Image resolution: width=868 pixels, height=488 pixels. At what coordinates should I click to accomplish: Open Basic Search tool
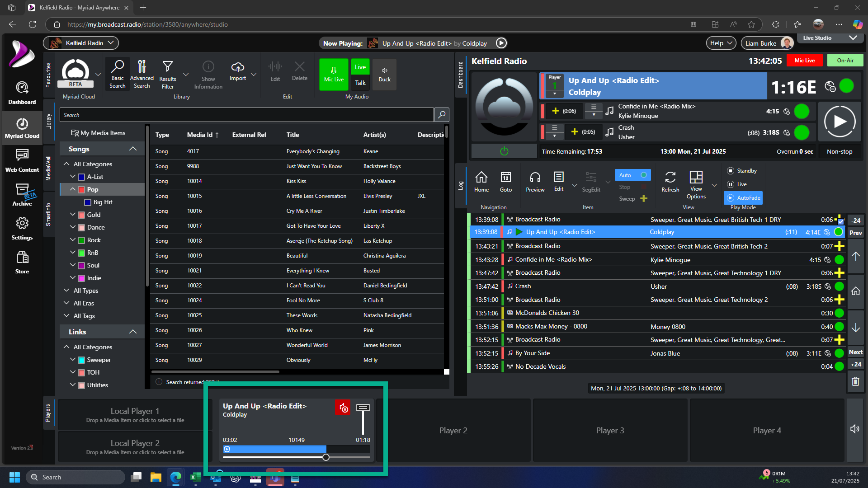[118, 74]
